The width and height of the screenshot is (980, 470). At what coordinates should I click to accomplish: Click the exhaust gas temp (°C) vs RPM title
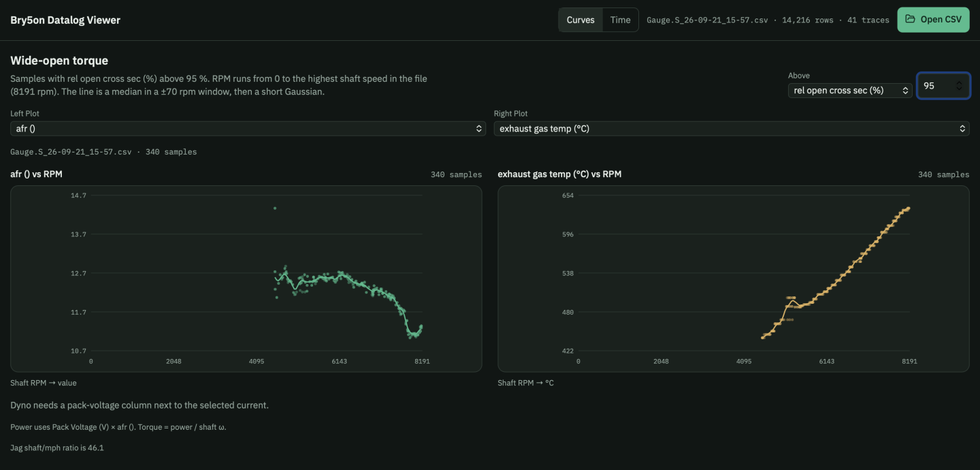pyautogui.click(x=559, y=174)
